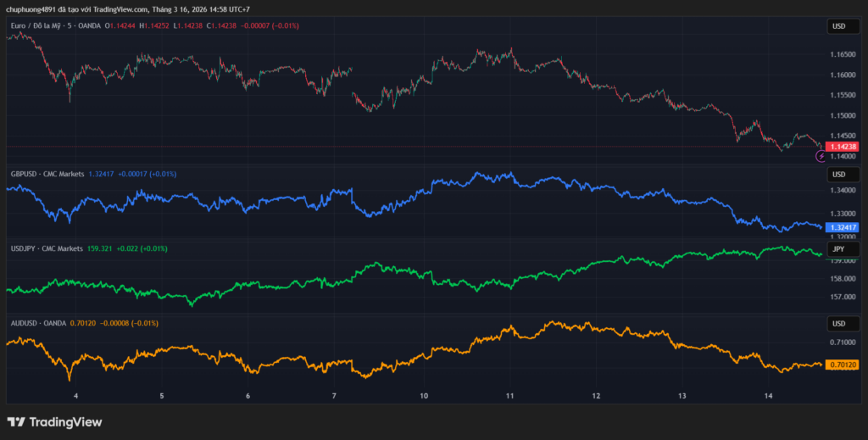Image resolution: width=868 pixels, height=440 pixels.
Task: Select the Euro / Đô la Mỹ symbol title
Action: (42, 25)
